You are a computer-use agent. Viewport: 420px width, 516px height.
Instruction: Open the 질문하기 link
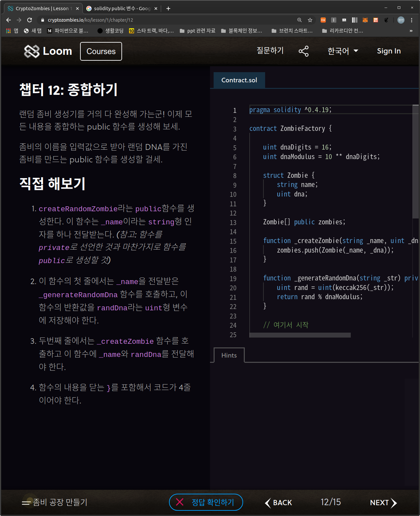click(x=270, y=51)
